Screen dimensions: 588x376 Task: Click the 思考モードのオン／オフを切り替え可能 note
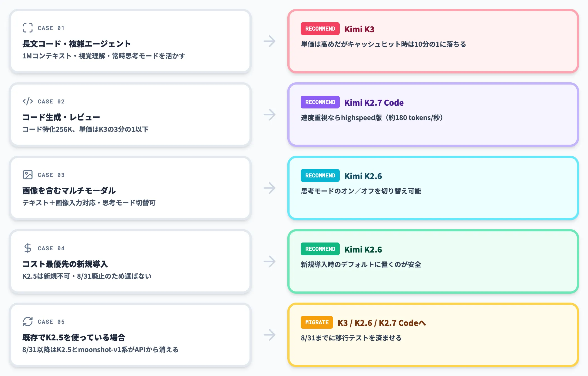(361, 191)
